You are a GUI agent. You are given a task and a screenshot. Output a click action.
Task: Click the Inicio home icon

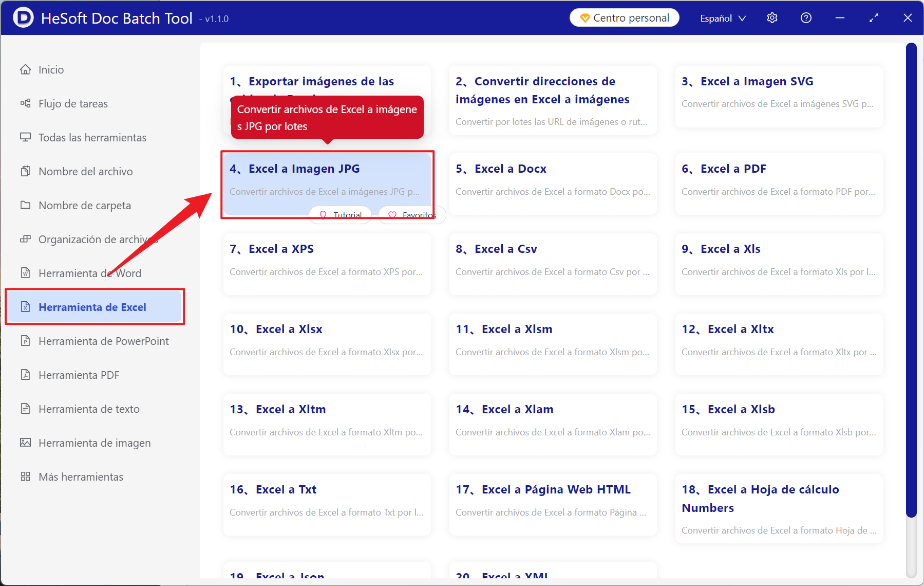25,69
